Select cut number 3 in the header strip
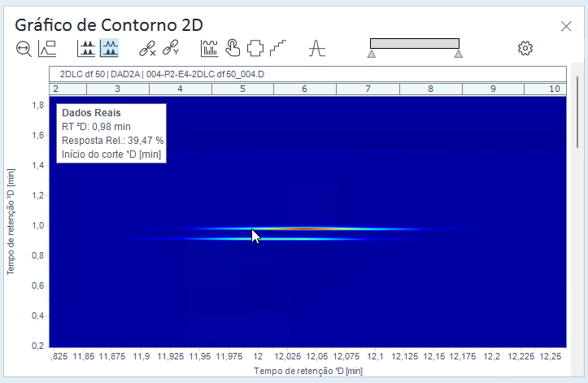Image resolution: width=588 pixels, height=383 pixels. coord(118,89)
